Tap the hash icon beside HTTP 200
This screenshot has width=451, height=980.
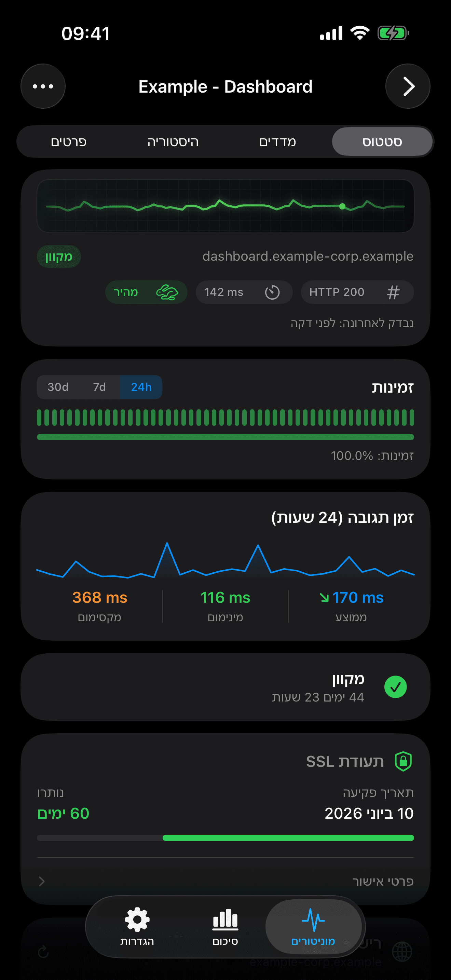point(393,292)
